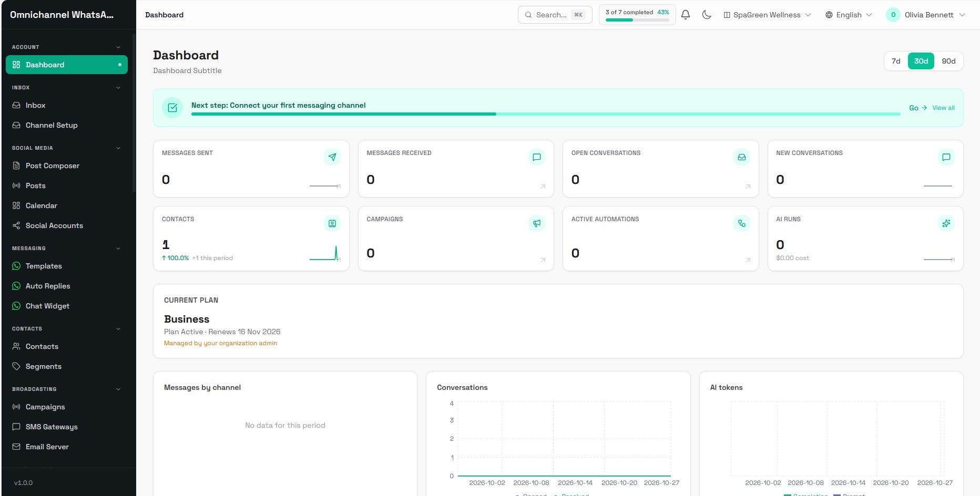Viewport: 980px width, 496px height.
Task: Open SMS Gateways page
Action: point(67,427)
